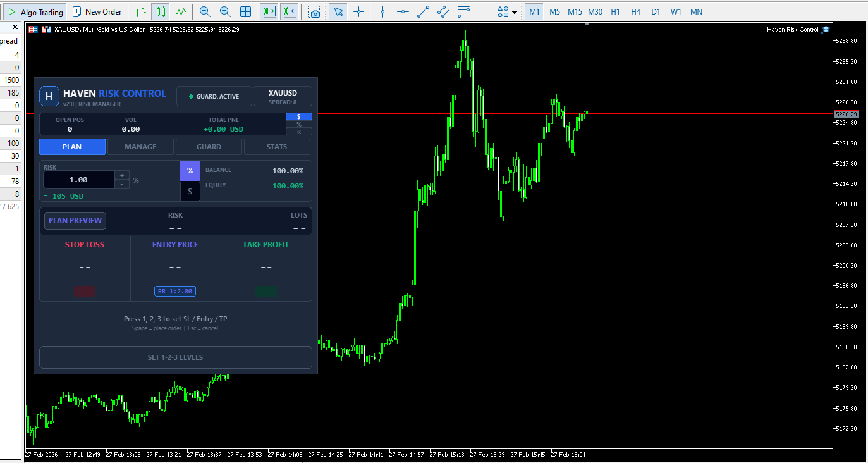Add a text label with T tool

[484, 11]
